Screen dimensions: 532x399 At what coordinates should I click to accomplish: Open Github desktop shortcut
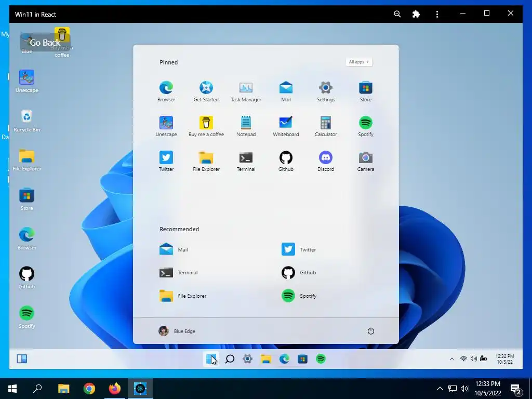click(x=27, y=277)
